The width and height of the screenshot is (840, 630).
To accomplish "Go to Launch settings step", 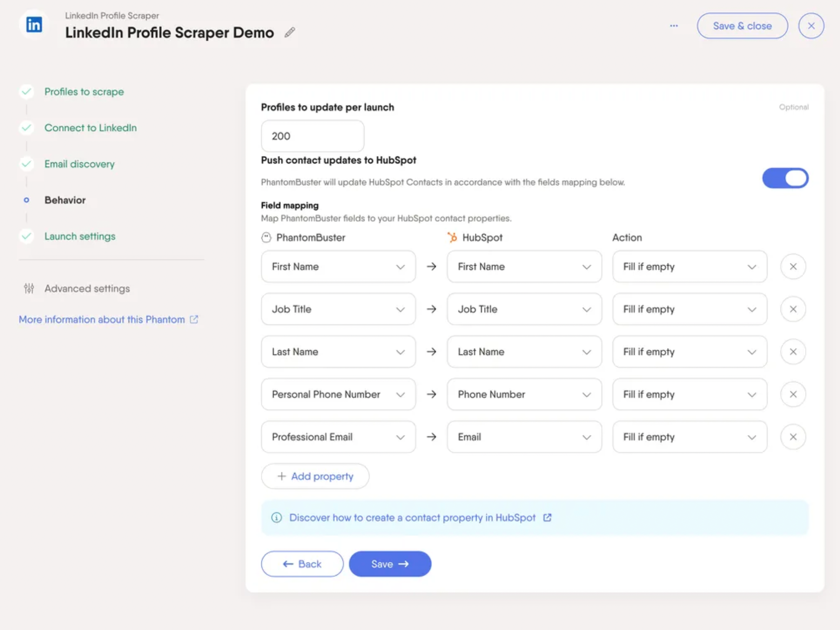I will point(80,236).
